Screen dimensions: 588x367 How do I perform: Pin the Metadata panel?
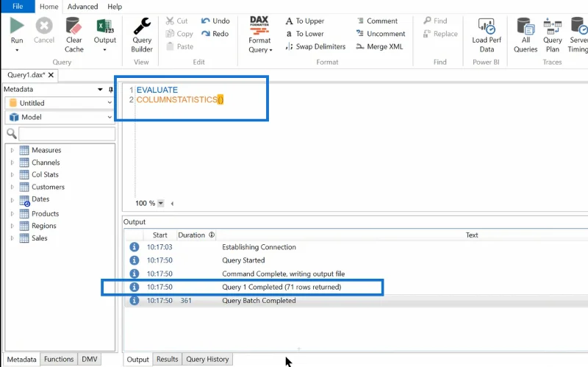(x=111, y=89)
